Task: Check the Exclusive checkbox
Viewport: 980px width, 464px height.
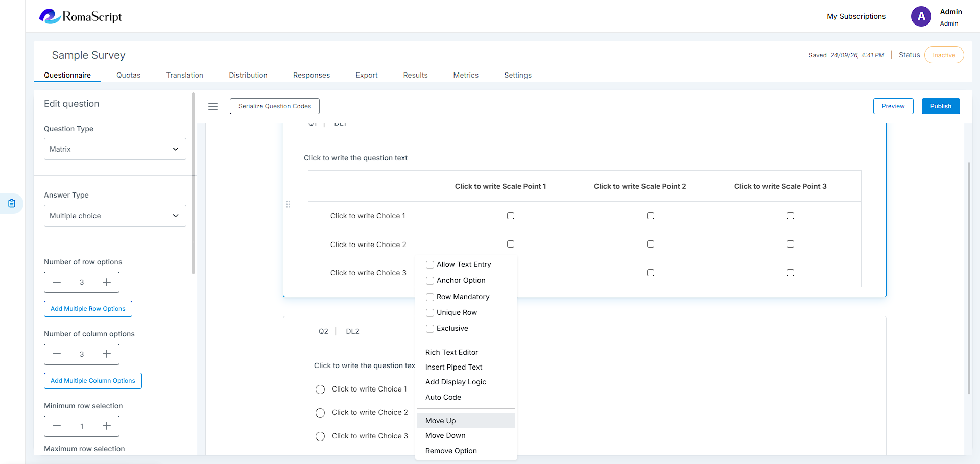Action: pos(430,329)
